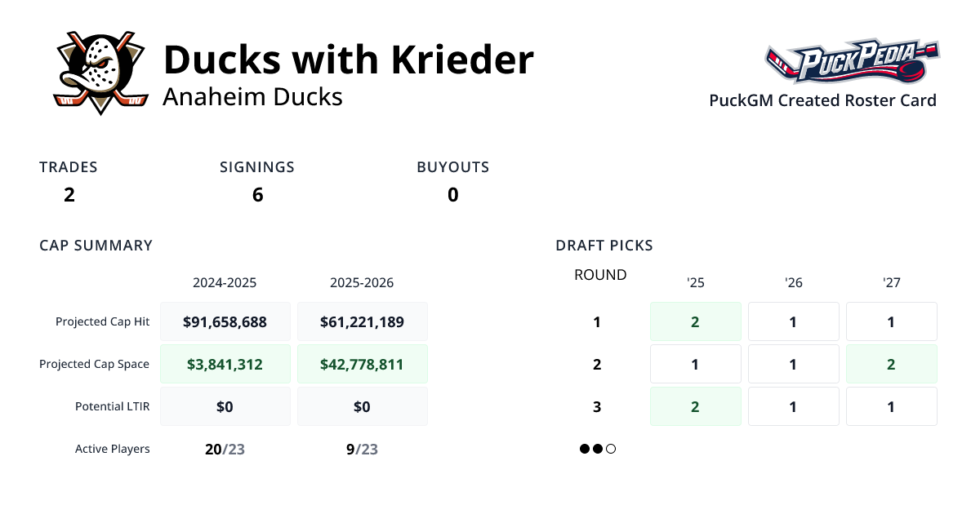Screen dimensions: 980x514
Task: Click the $91,658,688 projected cap hit cell
Action: [225, 321]
